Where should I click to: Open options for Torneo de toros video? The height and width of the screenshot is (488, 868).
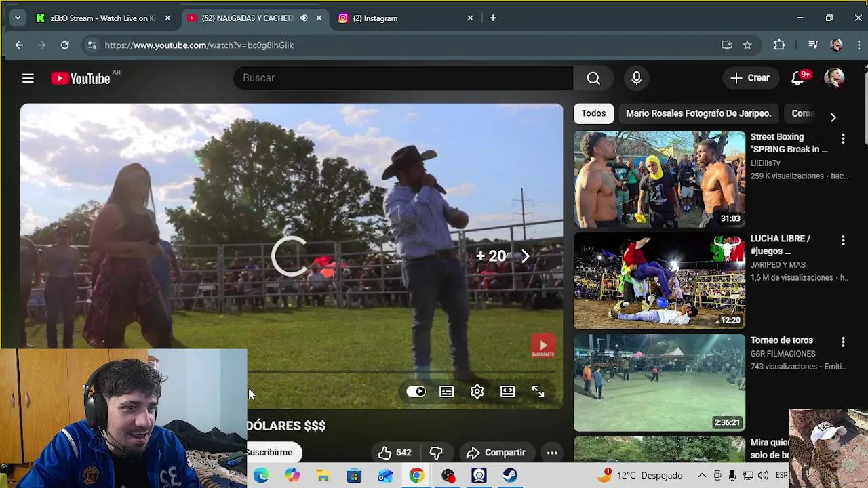point(843,342)
